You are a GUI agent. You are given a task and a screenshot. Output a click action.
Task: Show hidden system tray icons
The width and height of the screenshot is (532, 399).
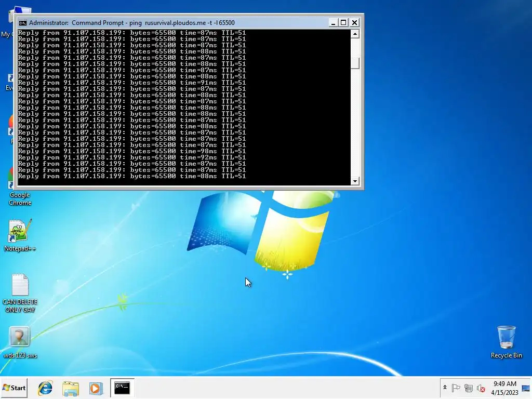tap(445, 388)
